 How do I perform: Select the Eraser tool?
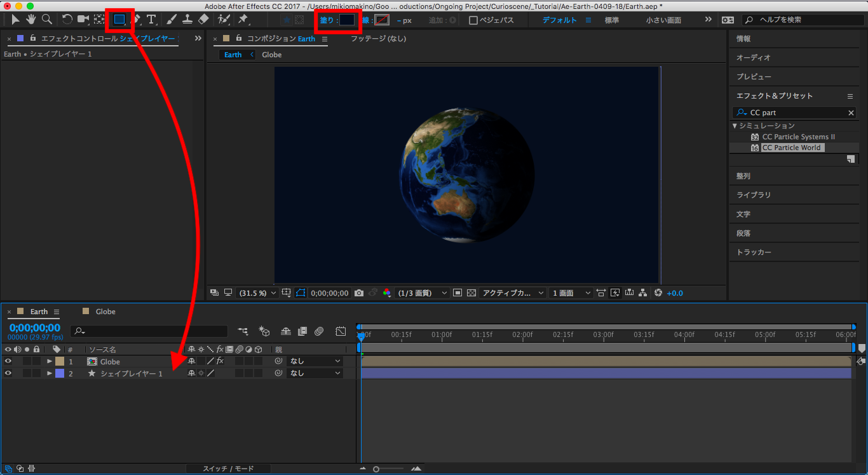pos(203,20)
